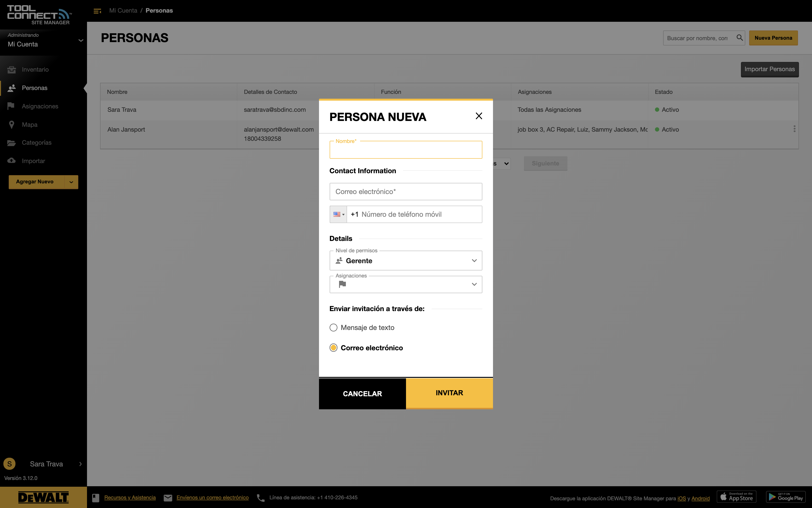Close the Persona Nueva dialog
812x508 pixels.
[479, 116]
